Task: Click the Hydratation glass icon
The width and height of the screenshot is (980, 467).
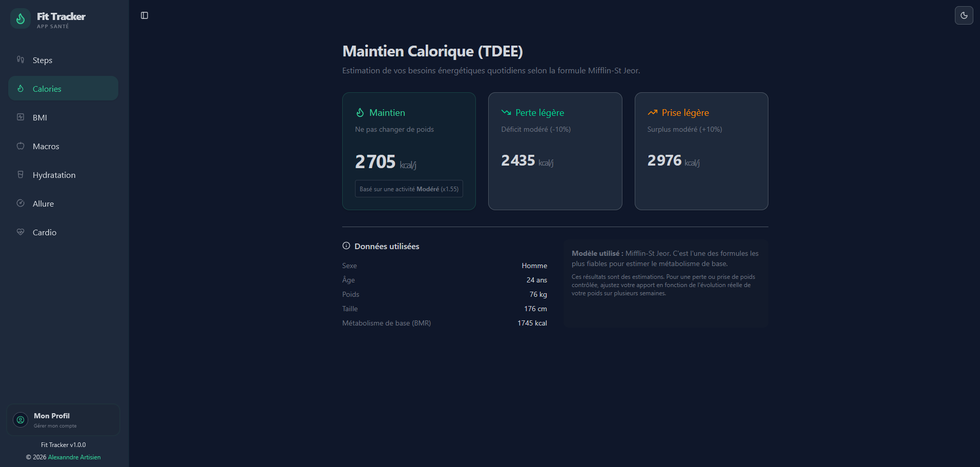Action: click(20, 175)
